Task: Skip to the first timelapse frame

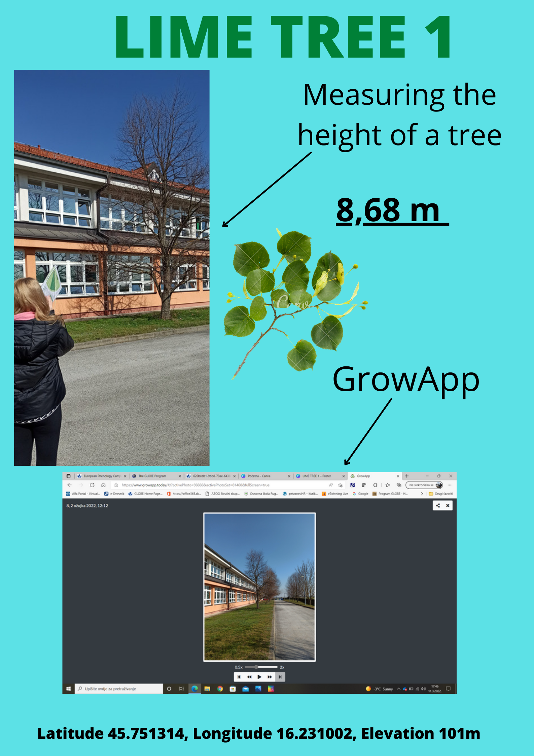Action: pyautogui.click(x=239, y=677)
